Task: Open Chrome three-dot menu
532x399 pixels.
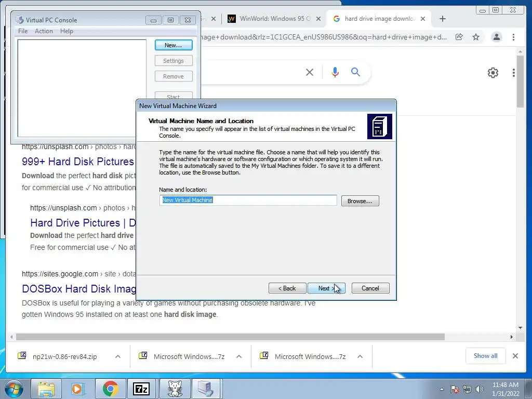Action: point(514,37)
